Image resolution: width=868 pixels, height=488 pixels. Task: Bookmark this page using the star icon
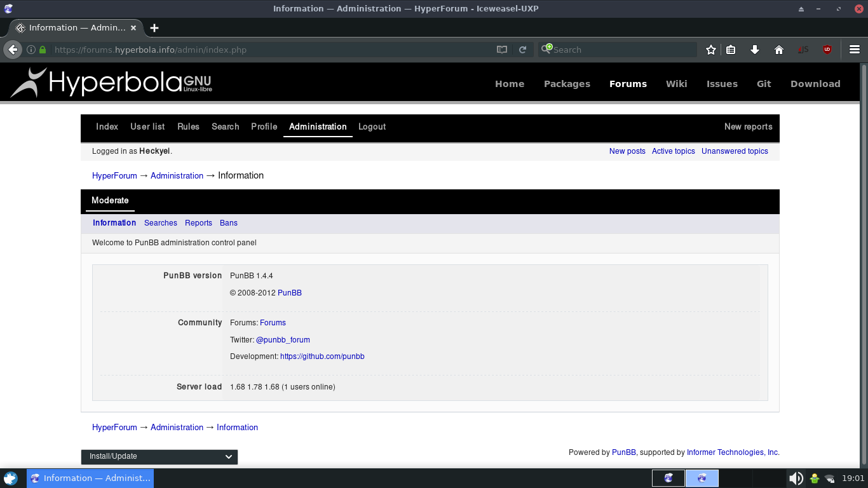[711, 50]
